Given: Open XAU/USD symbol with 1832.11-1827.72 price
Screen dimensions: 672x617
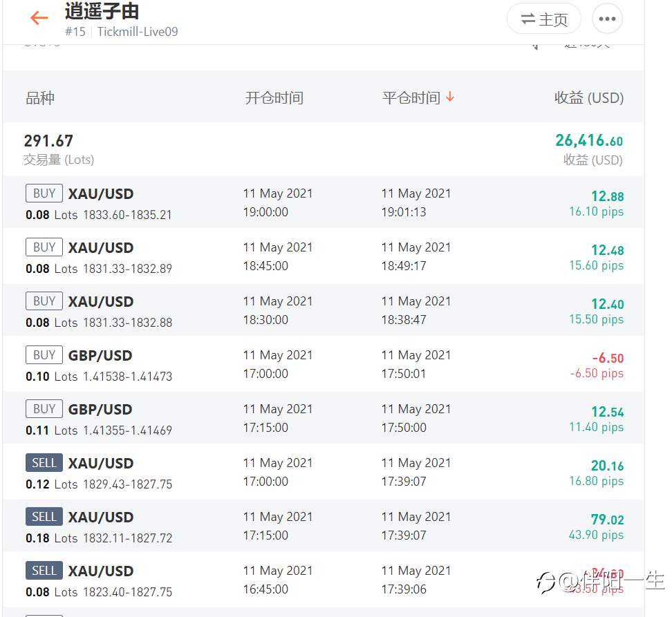Looking at the screenshot, I should point(101,518).
